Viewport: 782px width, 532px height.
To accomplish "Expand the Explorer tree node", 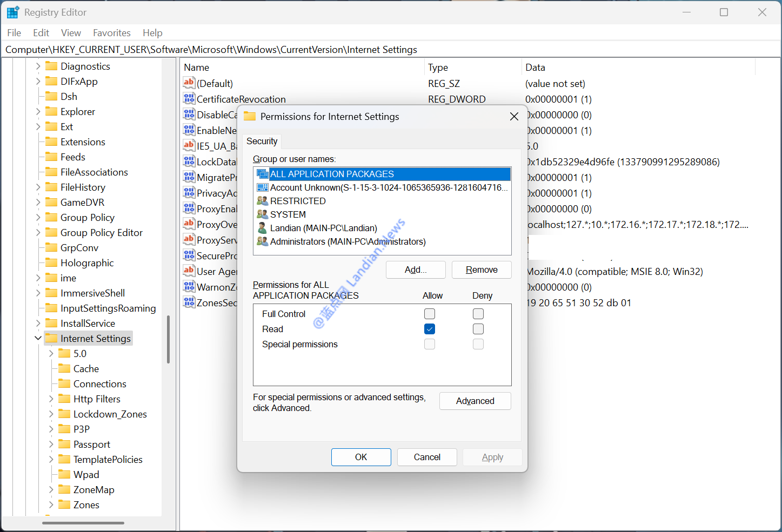I will (x=38, y=111).
